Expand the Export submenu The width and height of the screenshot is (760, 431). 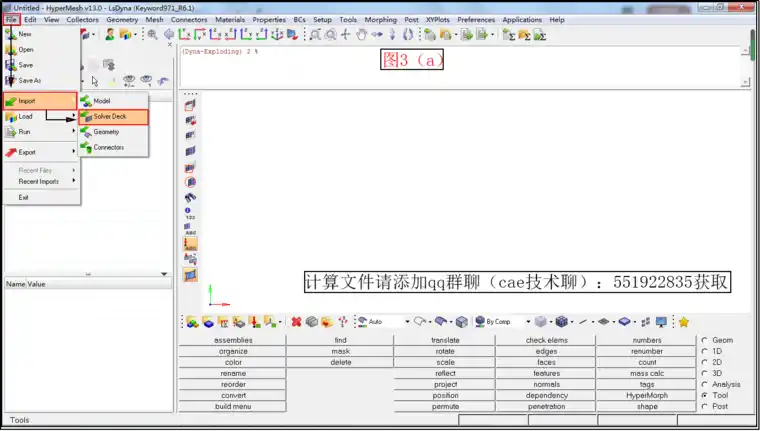pyautogui.click(x=42, y=152)
